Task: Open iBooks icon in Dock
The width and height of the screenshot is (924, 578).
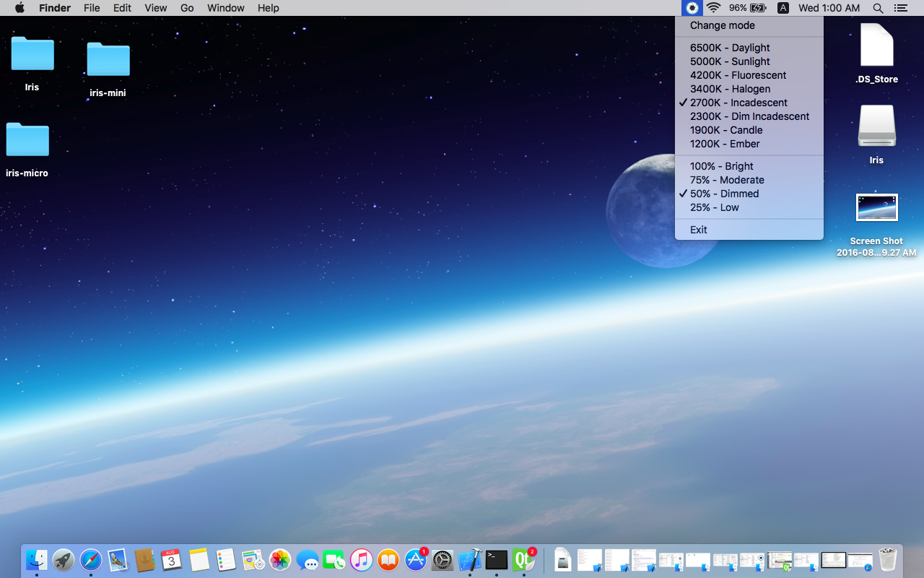Action: (388, 560)
